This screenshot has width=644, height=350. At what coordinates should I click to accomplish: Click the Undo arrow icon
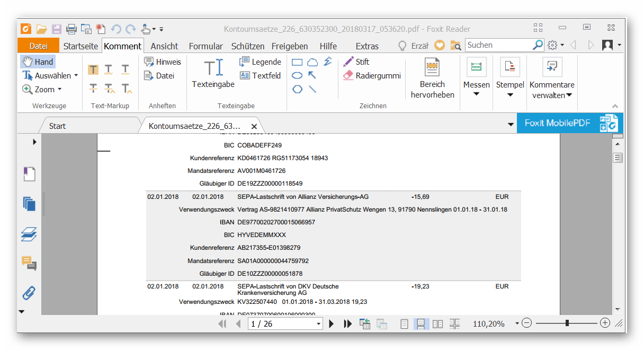point(116,29)
